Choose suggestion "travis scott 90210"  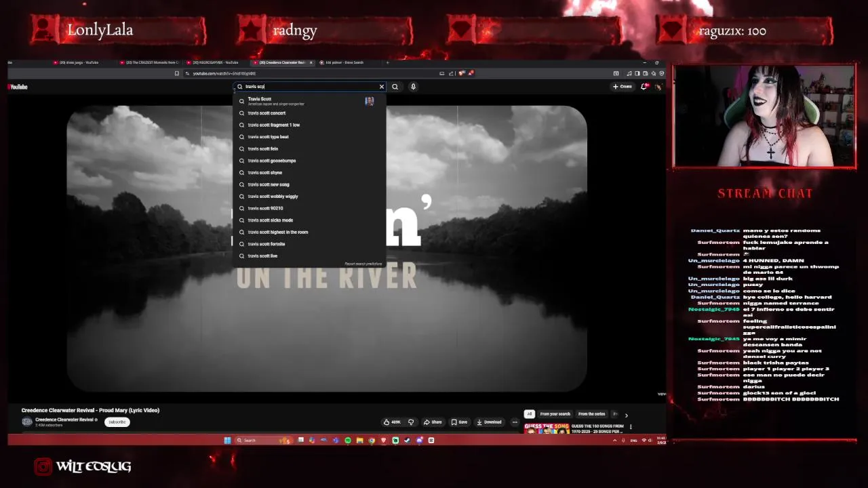click(x=309, y=208)
